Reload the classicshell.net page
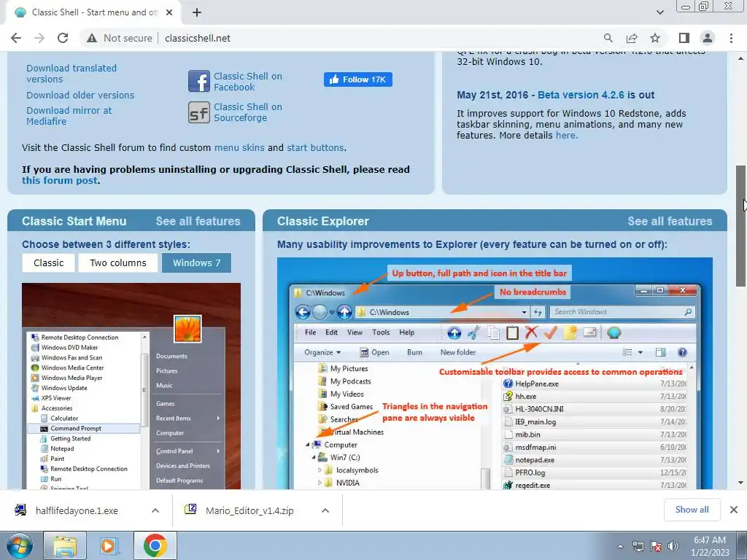Image resolution: width=747 pixels, height=560 pixels. tap(63, 38)
